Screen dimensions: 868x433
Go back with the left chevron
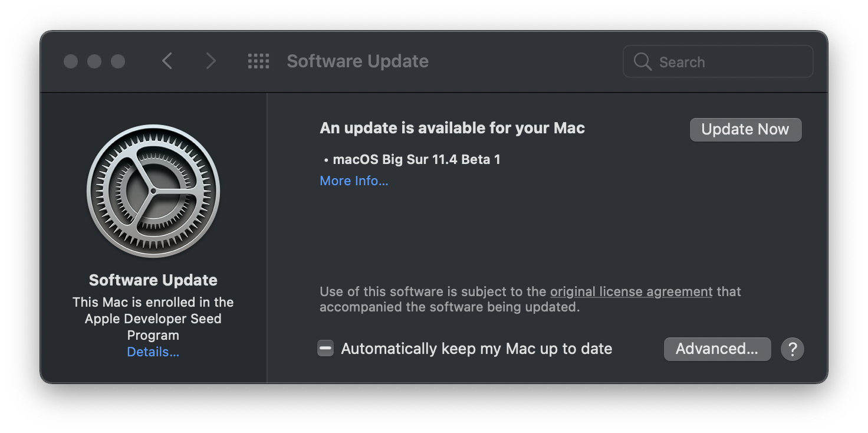point(167,61)
